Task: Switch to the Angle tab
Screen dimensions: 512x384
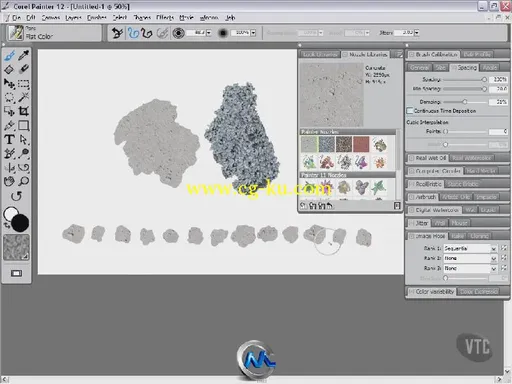Action: point(490,68)
